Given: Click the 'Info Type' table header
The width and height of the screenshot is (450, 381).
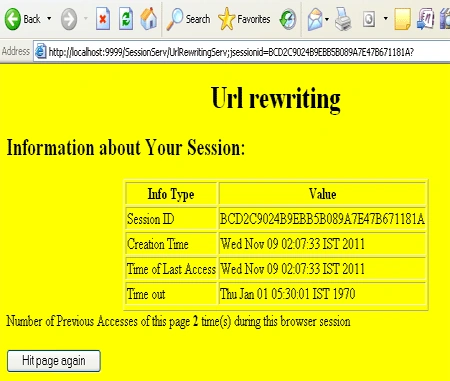Looking at the screenshot, I should [x=171, y=194].
